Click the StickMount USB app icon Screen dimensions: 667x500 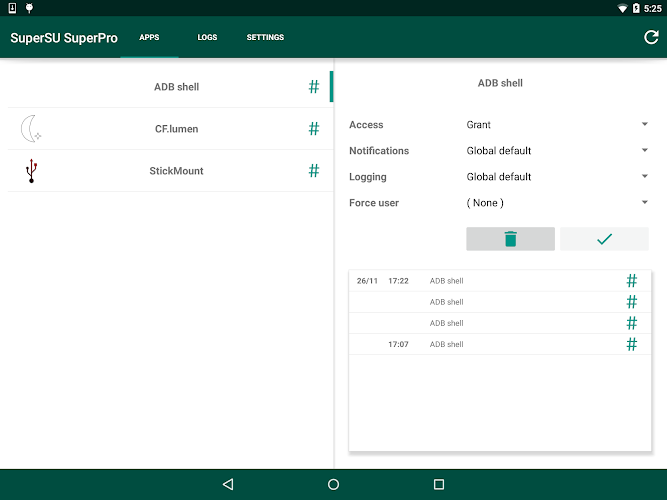click(31, 171)
